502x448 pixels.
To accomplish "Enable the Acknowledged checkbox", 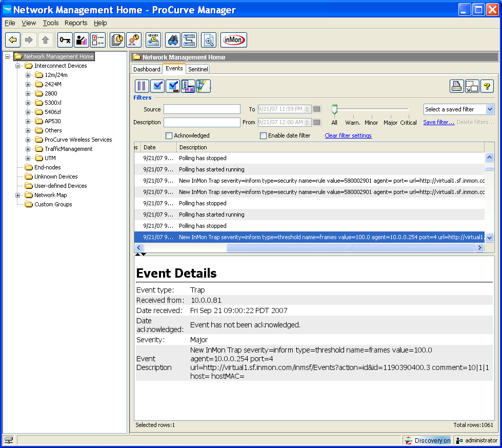I will [x=169, y=136].
